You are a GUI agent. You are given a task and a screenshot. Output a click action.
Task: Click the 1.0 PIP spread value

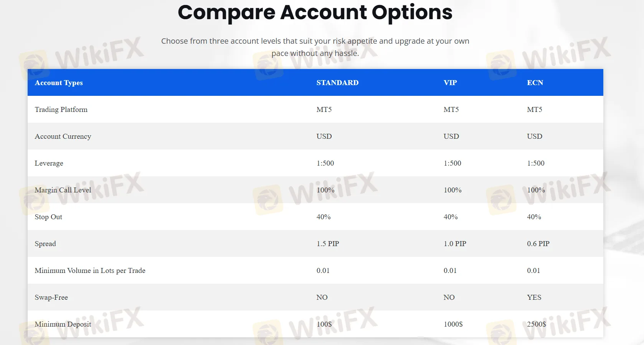[455, 244]
